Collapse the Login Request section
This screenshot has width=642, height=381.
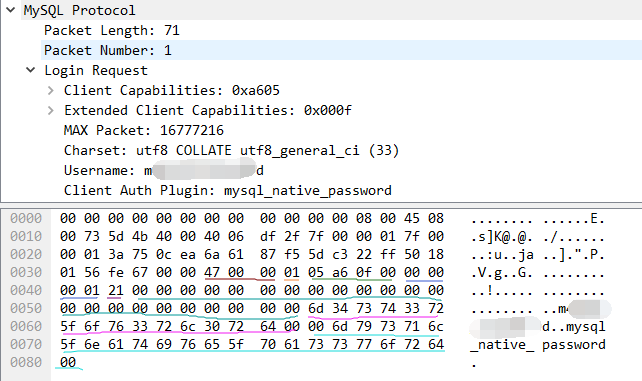pos(31,70)
